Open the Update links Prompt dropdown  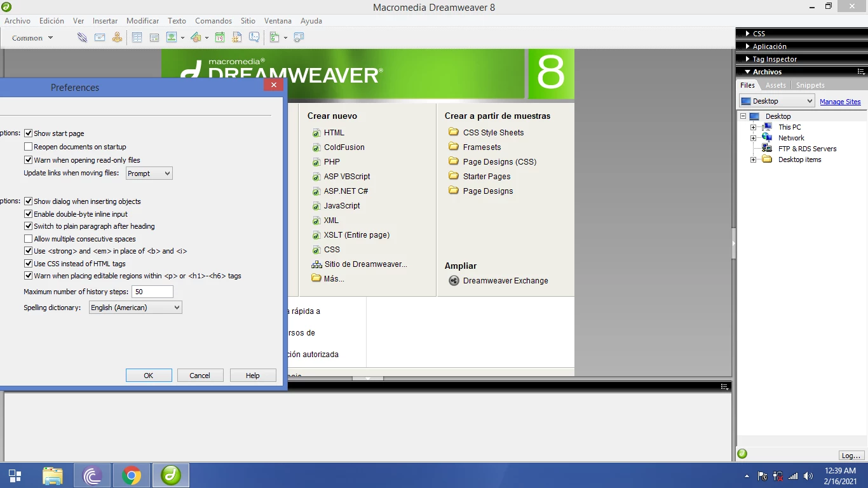[149, 173]
